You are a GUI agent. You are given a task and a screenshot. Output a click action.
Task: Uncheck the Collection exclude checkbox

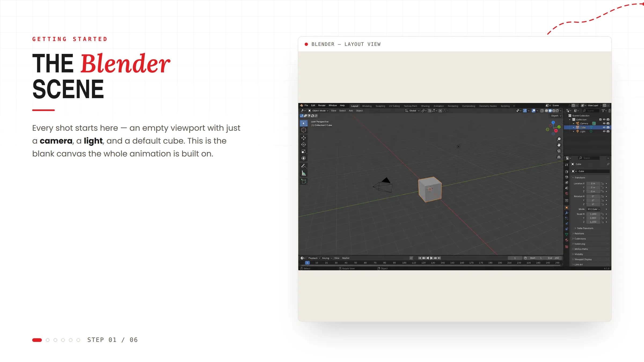[x=601, y=120]
